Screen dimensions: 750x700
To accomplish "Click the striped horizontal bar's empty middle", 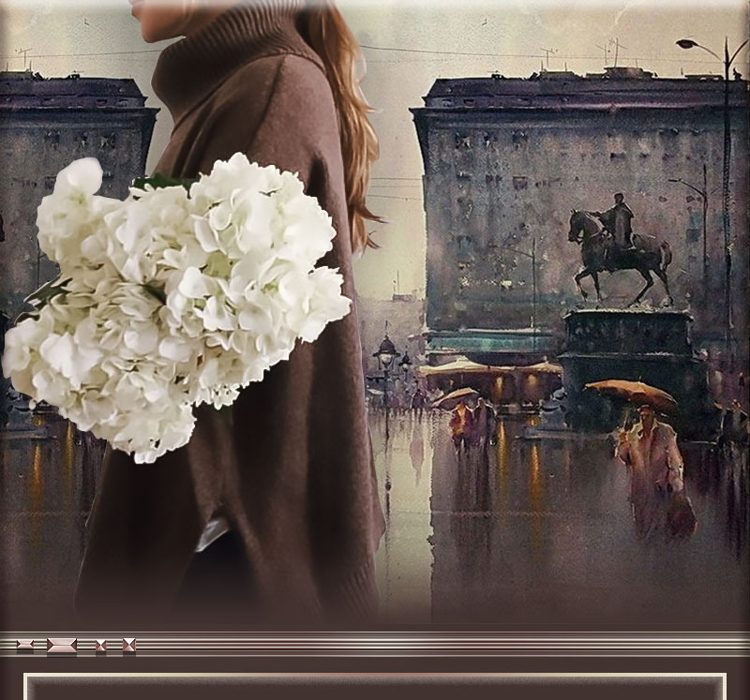I will (422, 645).
